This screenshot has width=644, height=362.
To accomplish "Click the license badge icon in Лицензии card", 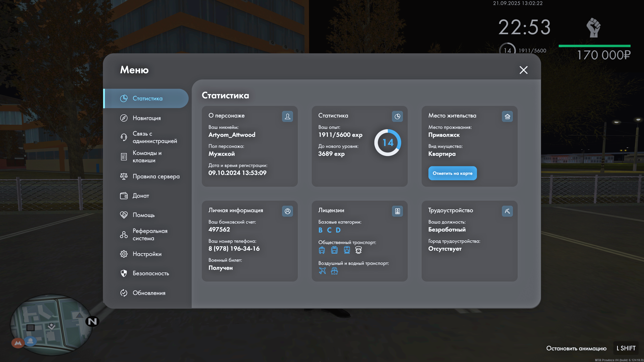I will coord(397,211).
